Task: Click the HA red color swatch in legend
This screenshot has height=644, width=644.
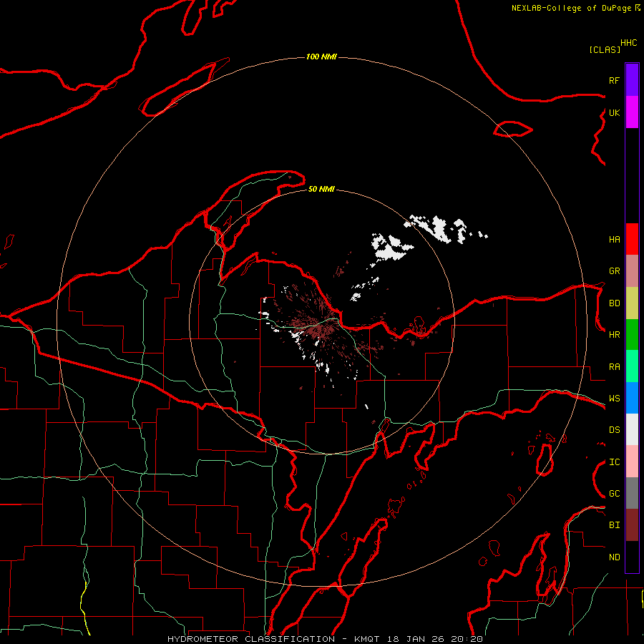Action: (x=632, y=239)
